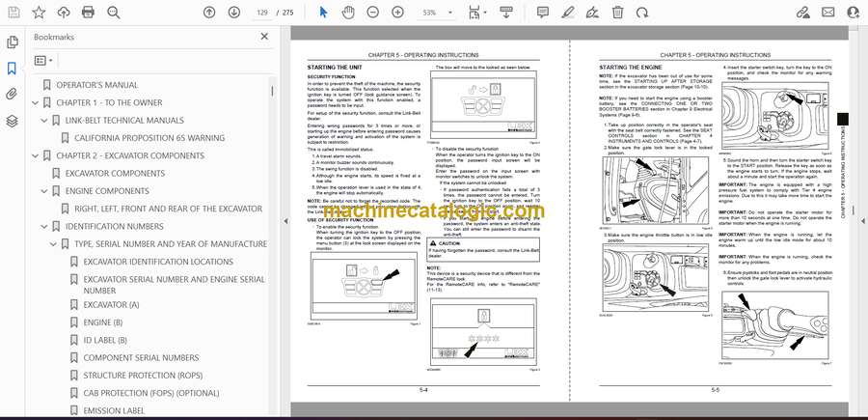This screenshot has width=868, height=420.
Task: Print the document using the printer icon
Action: click(88, 13)
